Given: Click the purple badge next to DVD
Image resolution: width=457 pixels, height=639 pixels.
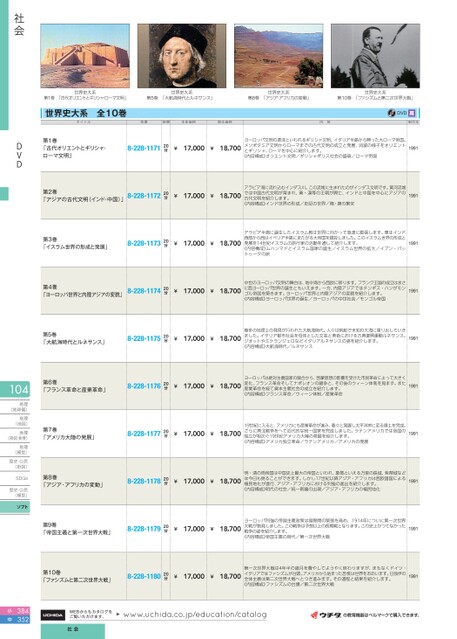Looking at the screenshot, I should click(412, 113).
